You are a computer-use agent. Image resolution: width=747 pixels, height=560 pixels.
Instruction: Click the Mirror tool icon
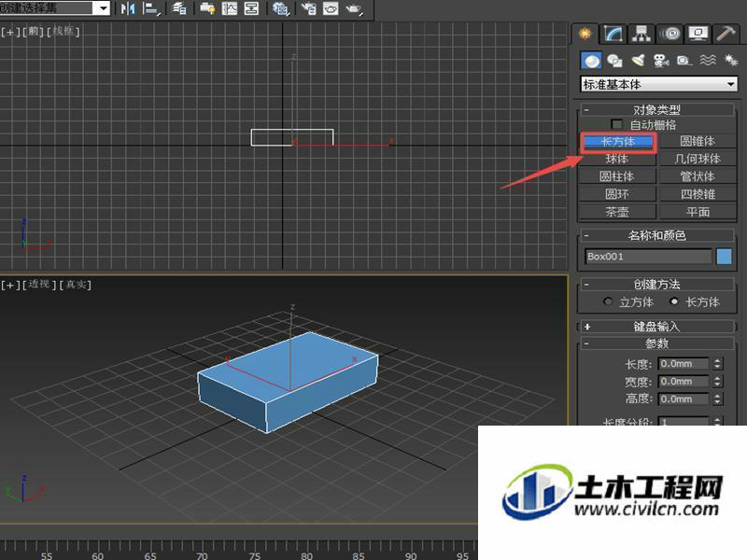pos(128,8)
